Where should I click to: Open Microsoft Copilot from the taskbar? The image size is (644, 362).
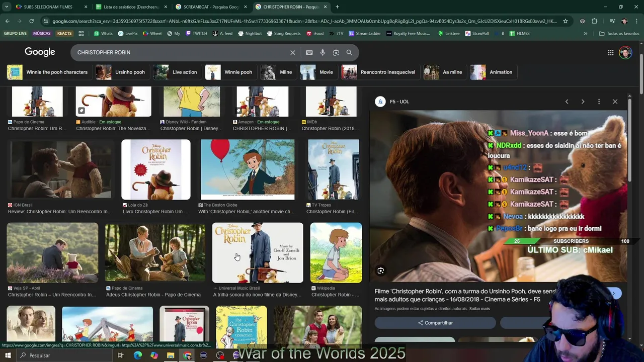[154, 355]
